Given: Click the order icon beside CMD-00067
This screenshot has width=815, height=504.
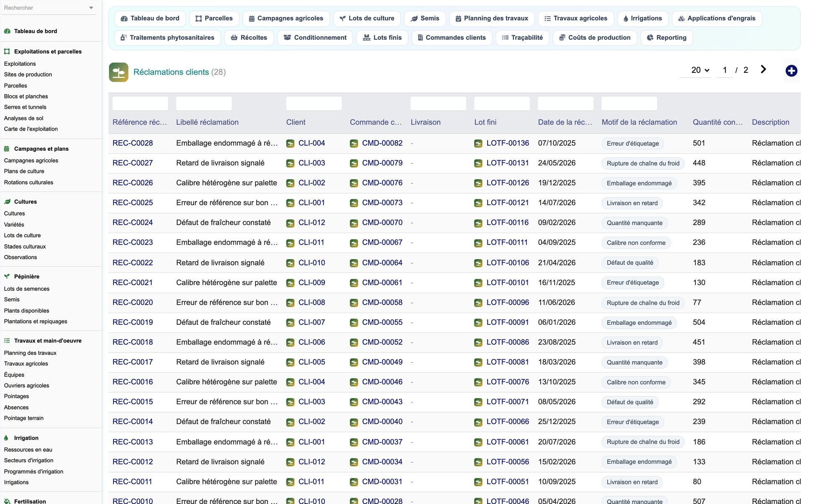Looking at the screenshot, I should coord(354,243).
